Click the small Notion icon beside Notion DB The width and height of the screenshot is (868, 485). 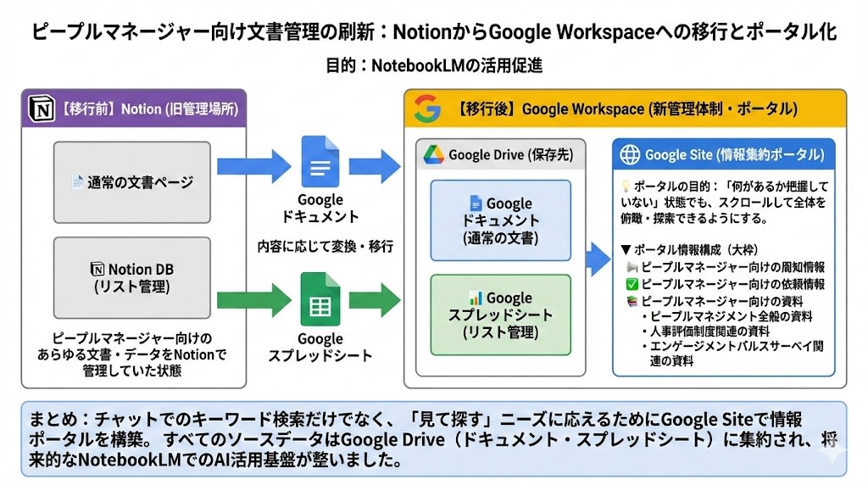coord(97,269)
